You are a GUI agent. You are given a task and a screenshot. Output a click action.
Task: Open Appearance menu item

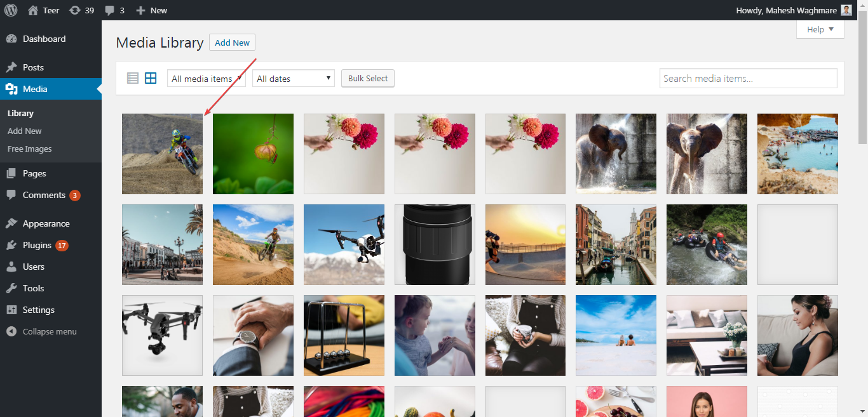pyautogui.click(x=51, y=223)
